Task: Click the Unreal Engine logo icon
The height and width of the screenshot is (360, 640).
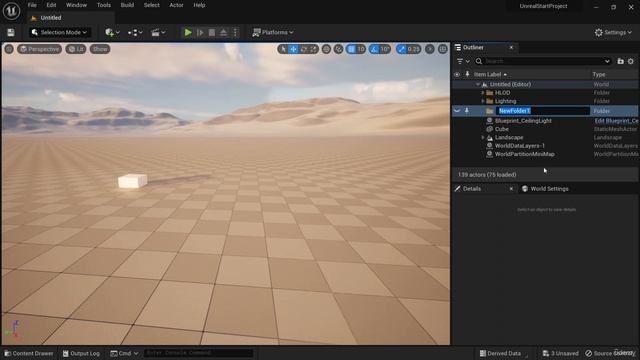Action: click(x=11, y=11)
